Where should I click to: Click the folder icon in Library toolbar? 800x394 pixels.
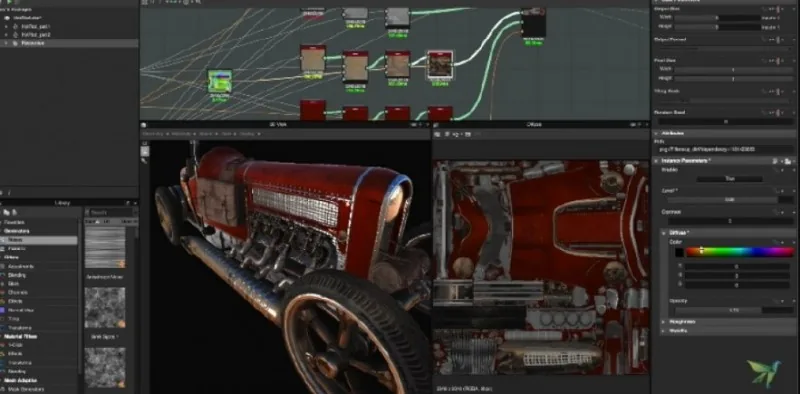point(6,212)
